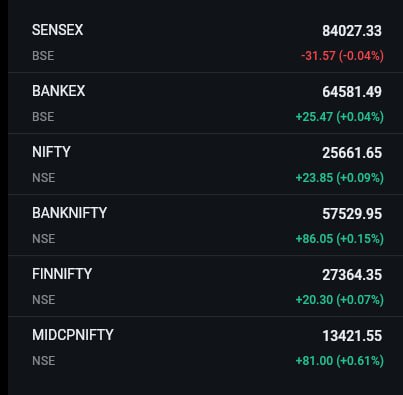Click the +20.30 (+0.07%) change value
The width and height of the screenshot is (403, 395).
click(340, 300)
